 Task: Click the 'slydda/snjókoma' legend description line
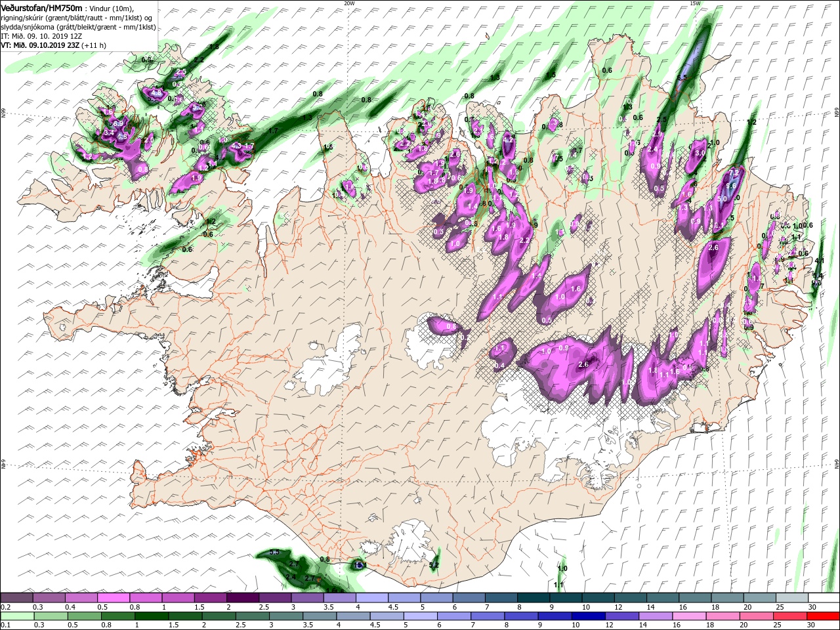[x=78, y=26]
